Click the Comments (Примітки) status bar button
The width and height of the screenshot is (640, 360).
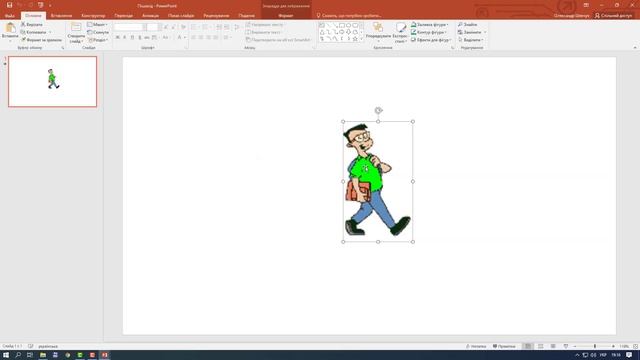(x=504, y=346)
